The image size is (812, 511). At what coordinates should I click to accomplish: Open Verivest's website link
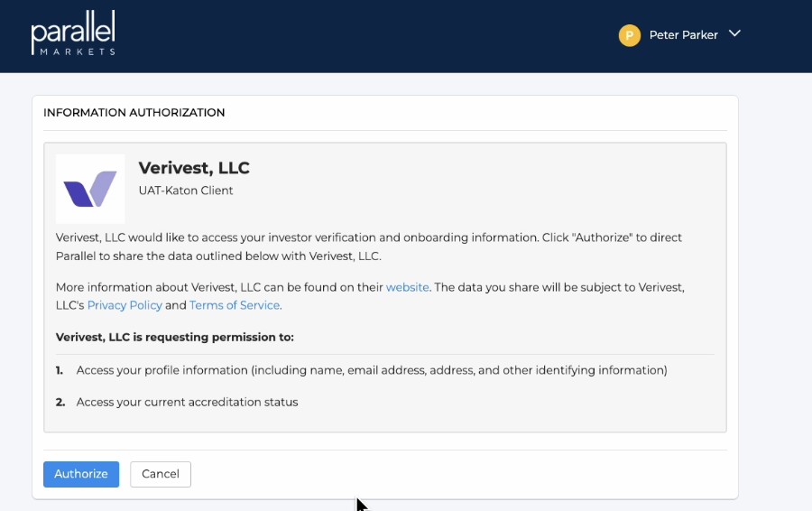(408, 287)
